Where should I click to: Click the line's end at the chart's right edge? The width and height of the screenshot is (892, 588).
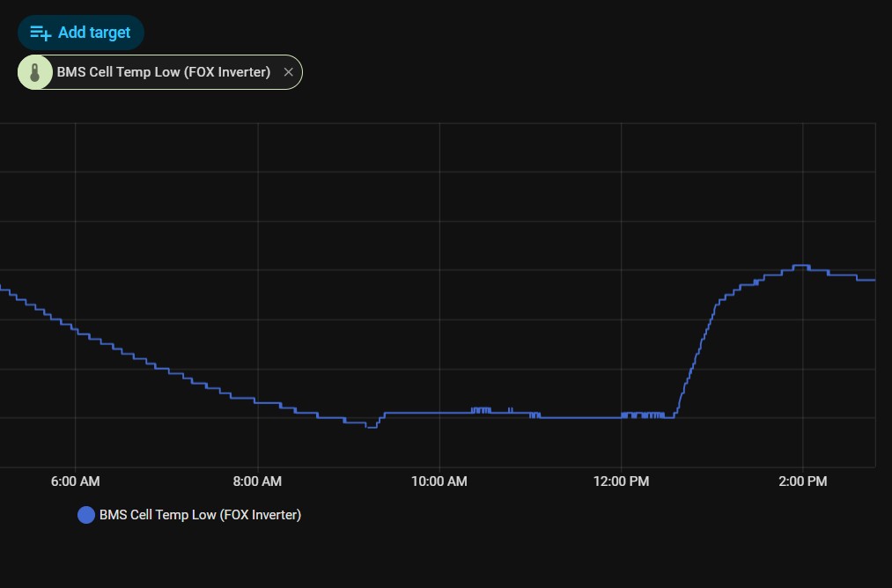point(872,280)
